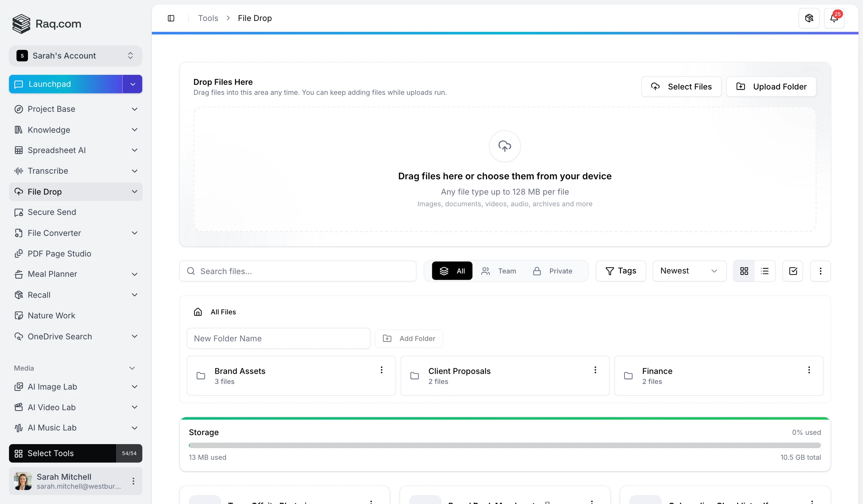Click the home icon next to All Files
The height and width of the screenshot is (504, 863).
point(198,312)
